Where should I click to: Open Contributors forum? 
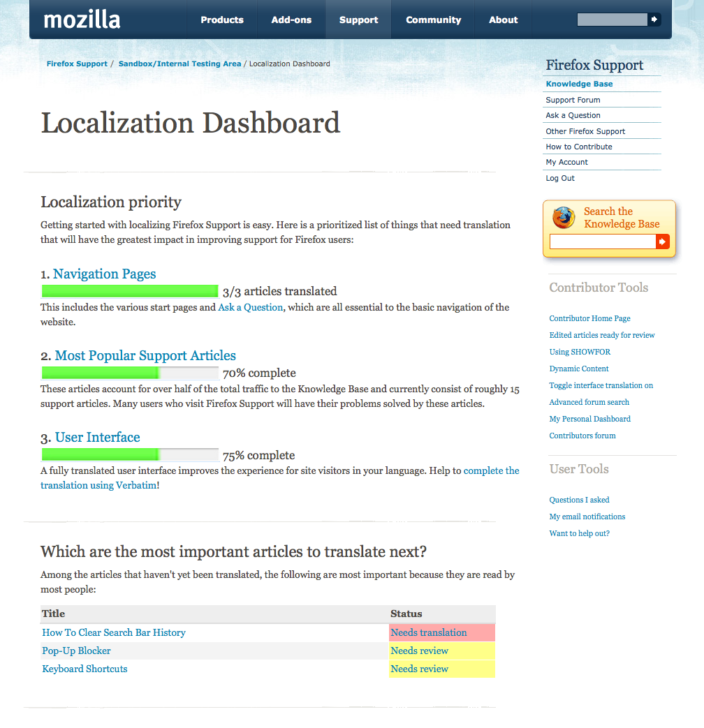click(x=582, y=436)
